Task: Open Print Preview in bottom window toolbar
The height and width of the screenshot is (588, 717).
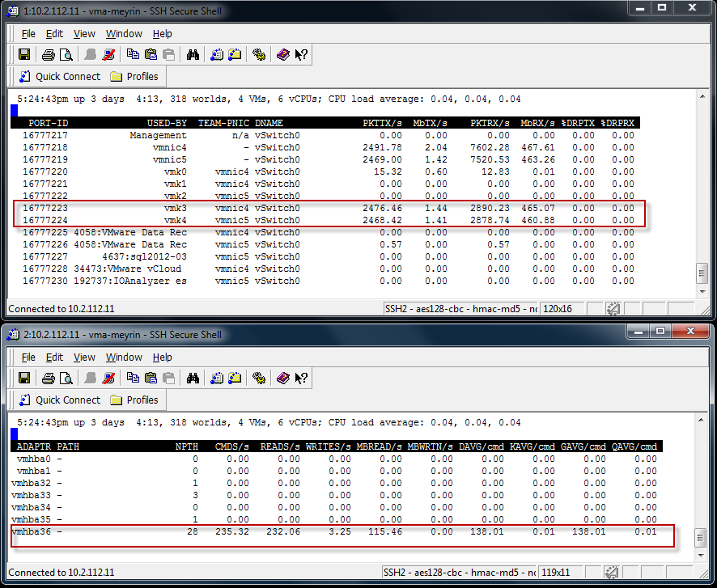Action: tap(66, 379)
